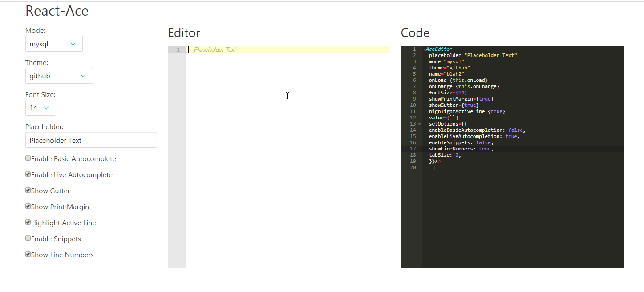Click the Placeholder: label
The width and height of the screenshot is (644, 292).
pyautogui.click(x=45, y=126)
